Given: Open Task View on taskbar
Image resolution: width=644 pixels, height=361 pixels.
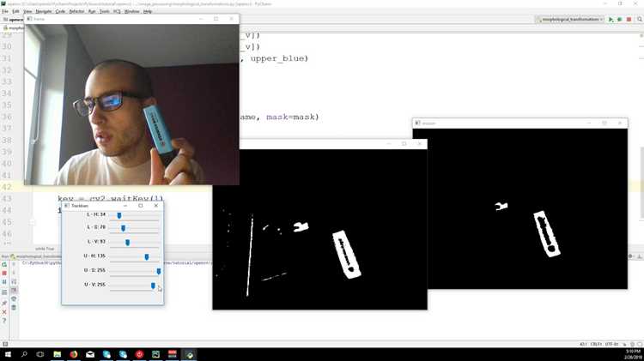Looking at the screenshot, I should (40, 354).
